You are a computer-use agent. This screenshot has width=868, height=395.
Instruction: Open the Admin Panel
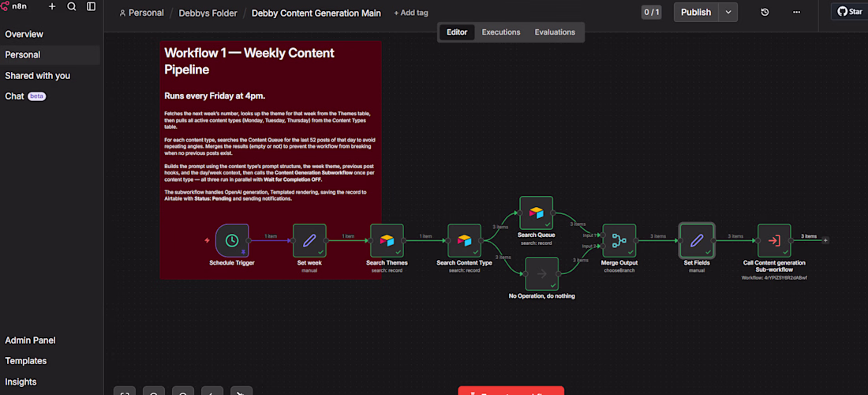click(x=31, y=340)
